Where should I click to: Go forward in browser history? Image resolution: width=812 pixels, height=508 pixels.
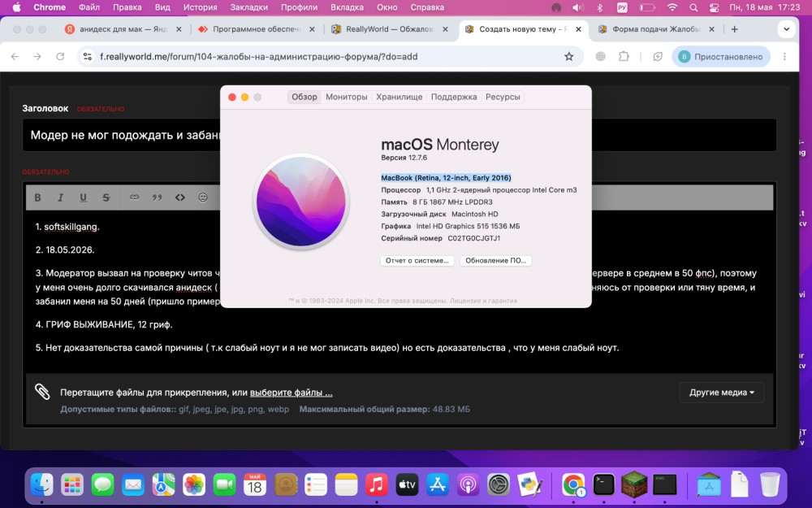tap(37, 57)
